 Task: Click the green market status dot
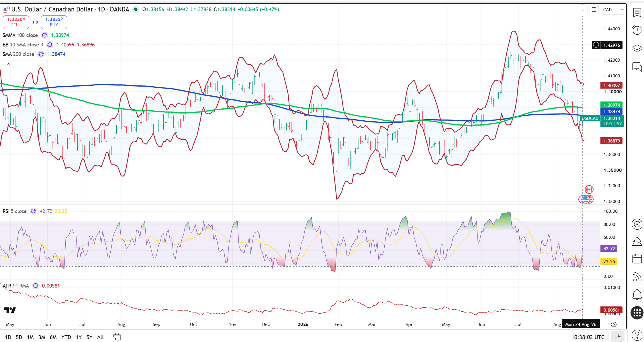pyautogui.click(x=136, y=9)
